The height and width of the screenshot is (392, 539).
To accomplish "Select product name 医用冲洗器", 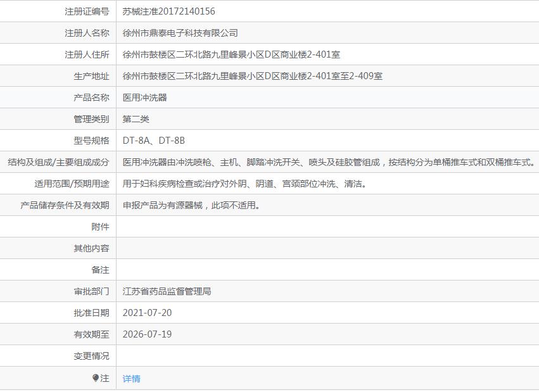I will pyautogui.click(x=144, y=98).
